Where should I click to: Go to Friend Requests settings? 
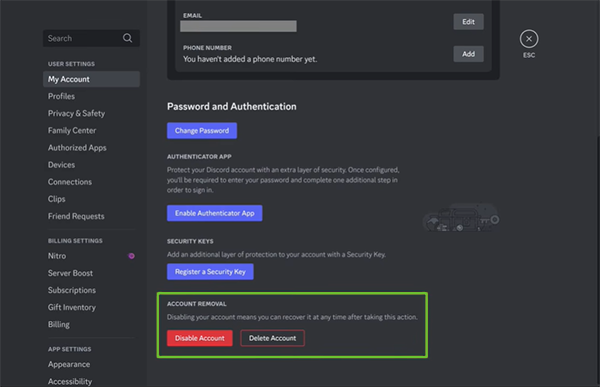[x=91, y=216]
